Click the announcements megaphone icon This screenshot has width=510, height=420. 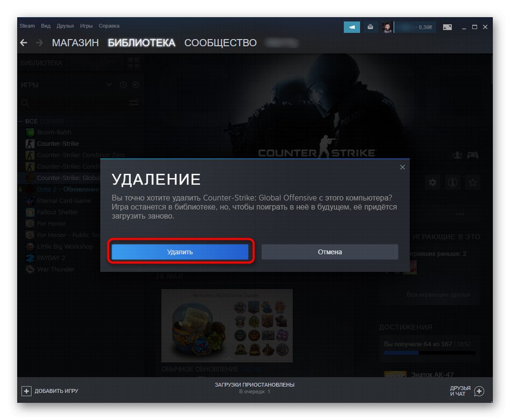pos(352,27)
